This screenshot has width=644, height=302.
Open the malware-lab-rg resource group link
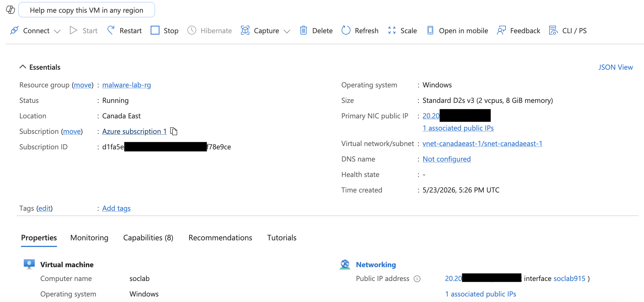(127, 85)
